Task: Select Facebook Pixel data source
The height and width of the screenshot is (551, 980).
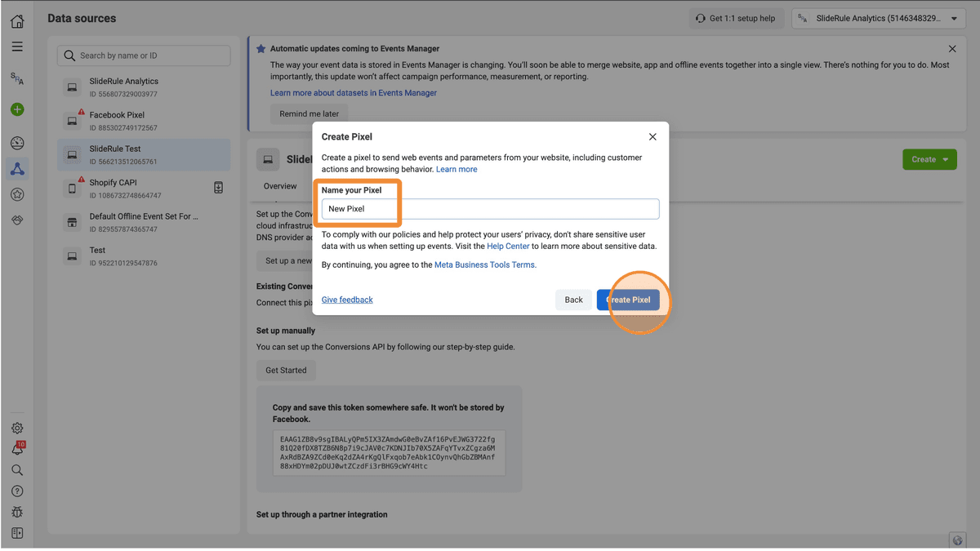Action: (144, 121)
